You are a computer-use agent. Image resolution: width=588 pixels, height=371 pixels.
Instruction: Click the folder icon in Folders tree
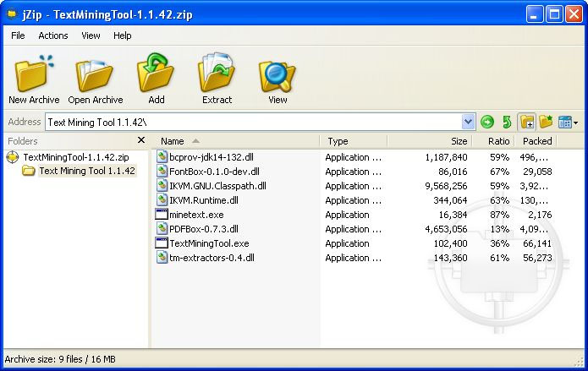click(28, 172)
